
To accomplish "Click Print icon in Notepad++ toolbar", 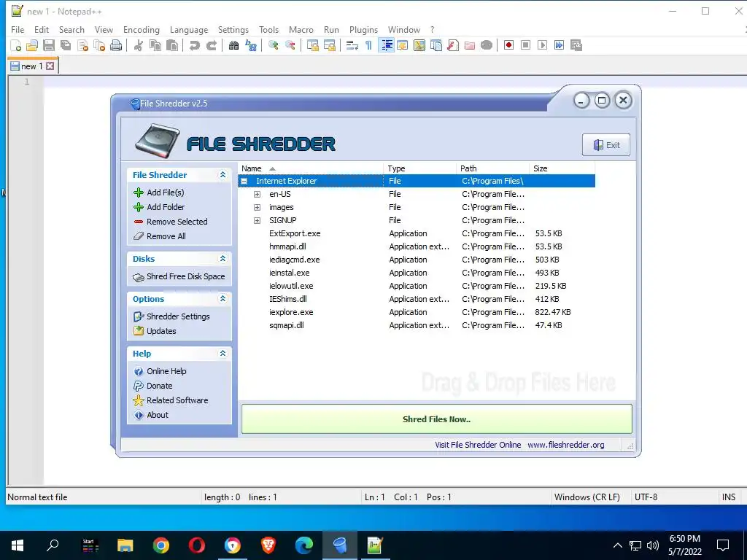I will 116,45.
